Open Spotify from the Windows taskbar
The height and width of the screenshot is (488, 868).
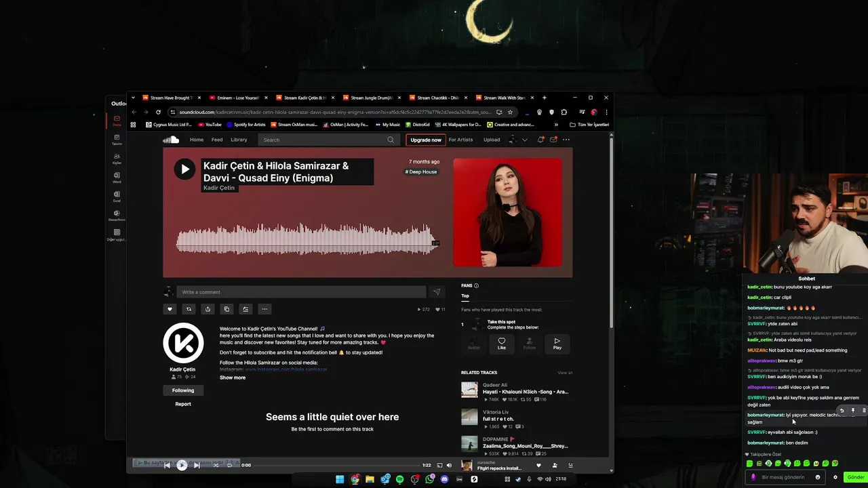[x=400, y=479]
